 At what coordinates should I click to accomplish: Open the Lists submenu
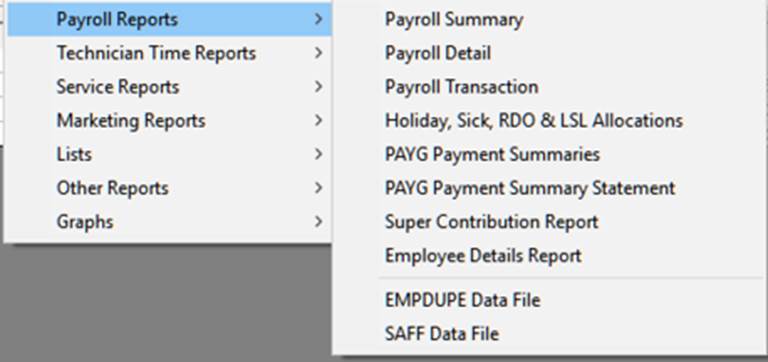pyautogui.click(x=169, y=154)
